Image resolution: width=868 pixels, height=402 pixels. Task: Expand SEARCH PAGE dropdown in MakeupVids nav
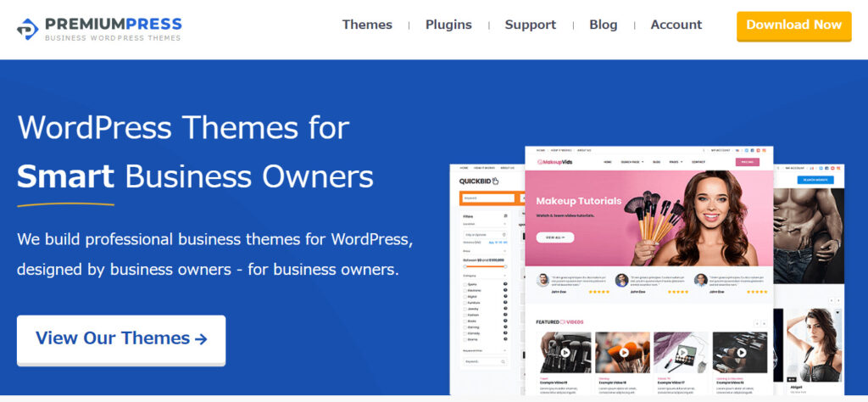632,162
